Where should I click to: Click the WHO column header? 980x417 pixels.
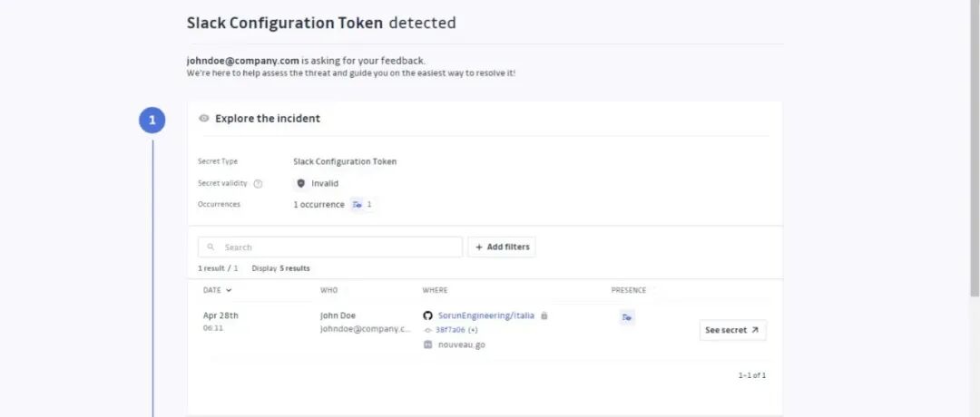pos(328,290)
